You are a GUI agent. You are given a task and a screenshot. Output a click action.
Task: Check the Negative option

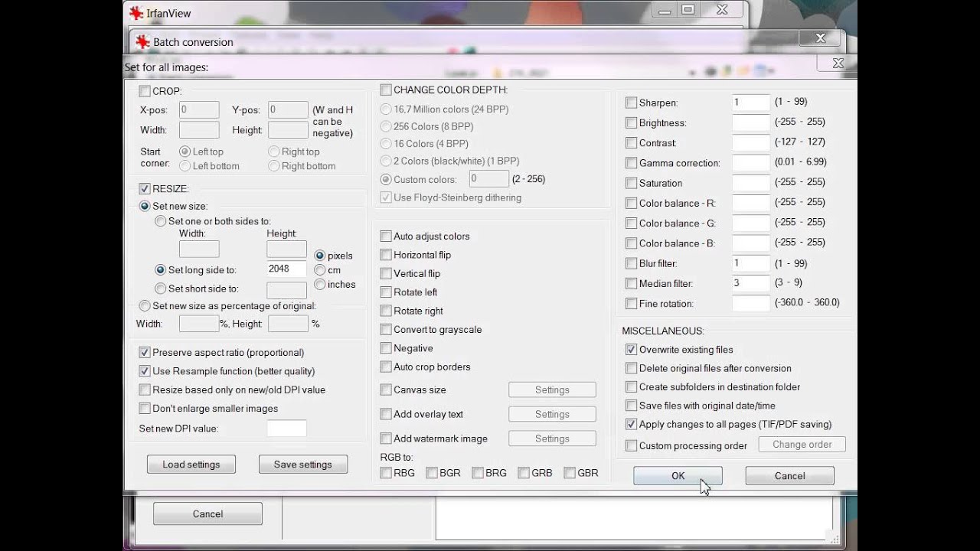point(386,348)
